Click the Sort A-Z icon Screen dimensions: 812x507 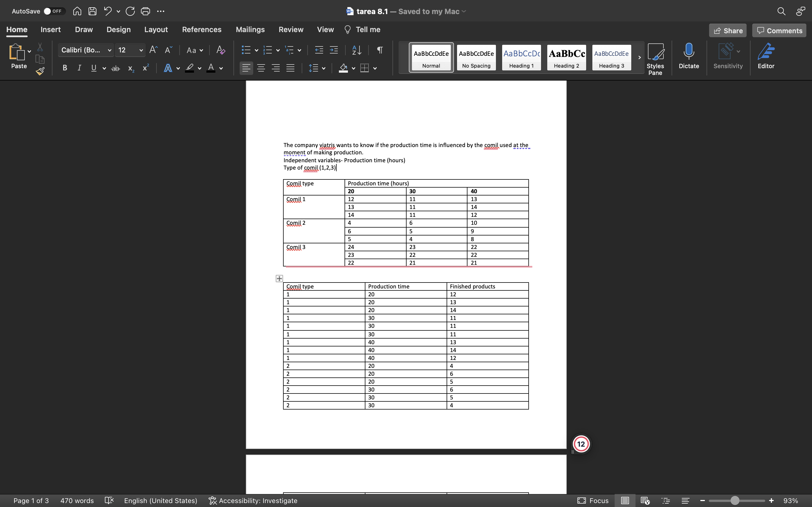coord(356,50)
